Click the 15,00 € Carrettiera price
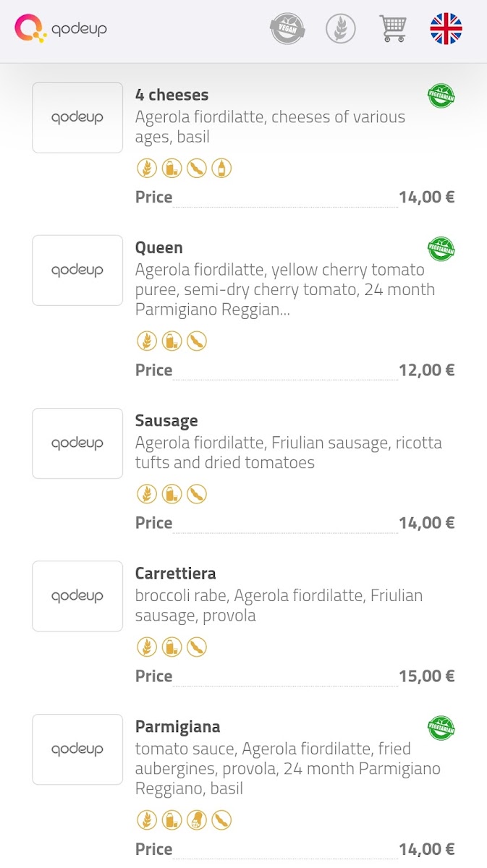487x868 pixels. 426,676
